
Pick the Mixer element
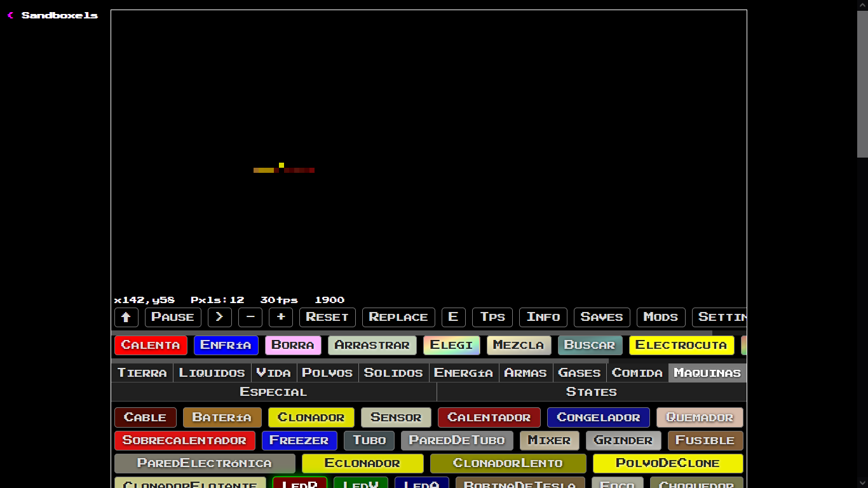point(550,440)
